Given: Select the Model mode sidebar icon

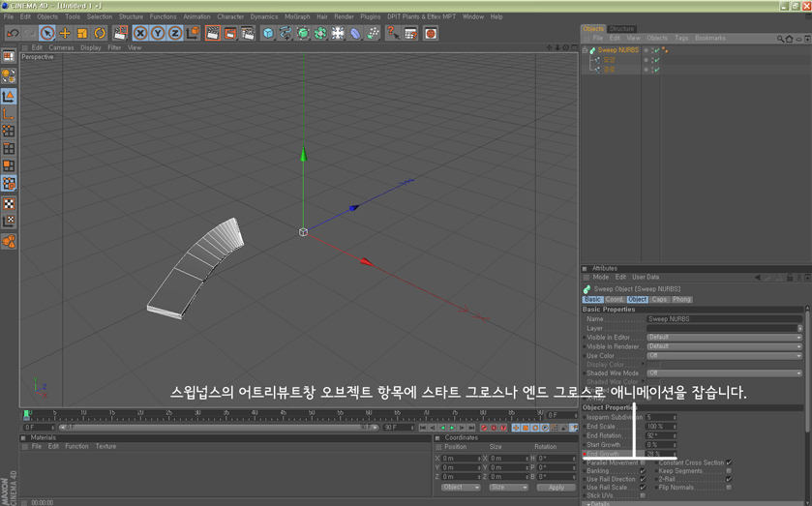Looking at the screenshot, I should 9,97.
